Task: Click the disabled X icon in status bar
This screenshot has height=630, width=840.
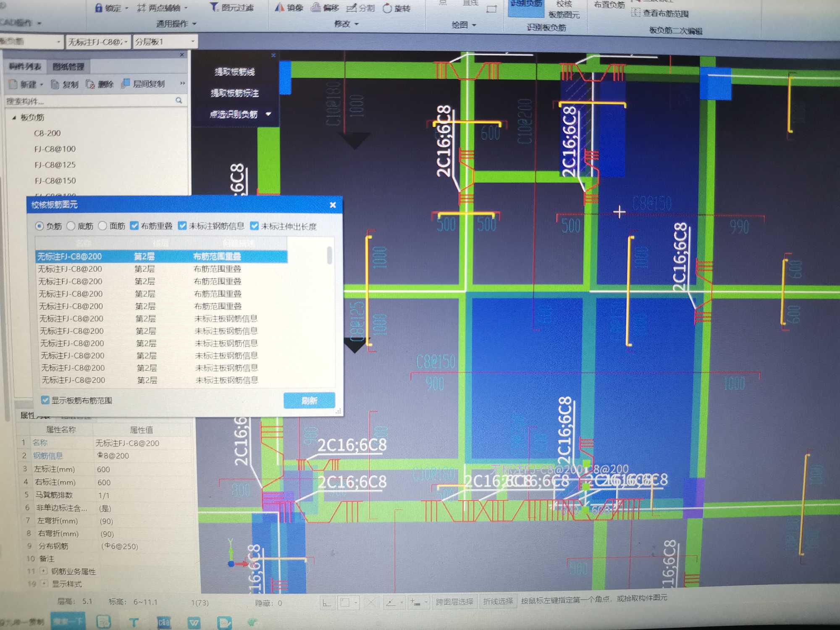Action: coord(371,603)
